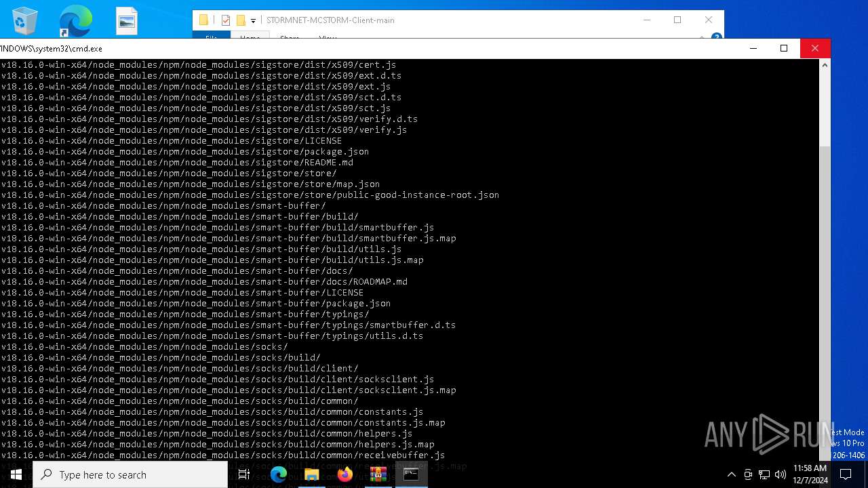The width and height of the screenshot is (868, 488).
Task: Click the New Folder icon in the Explorer quick access toolbar
Action: [241, 20]
